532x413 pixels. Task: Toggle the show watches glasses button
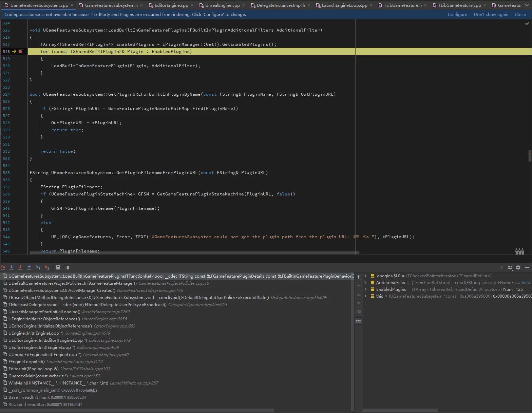pyautogui.click(x=359, y=321)
